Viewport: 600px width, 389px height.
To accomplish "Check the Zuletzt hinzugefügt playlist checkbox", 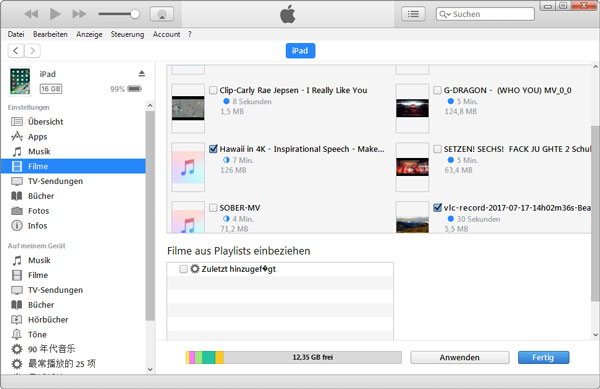I will click(183, 269).
